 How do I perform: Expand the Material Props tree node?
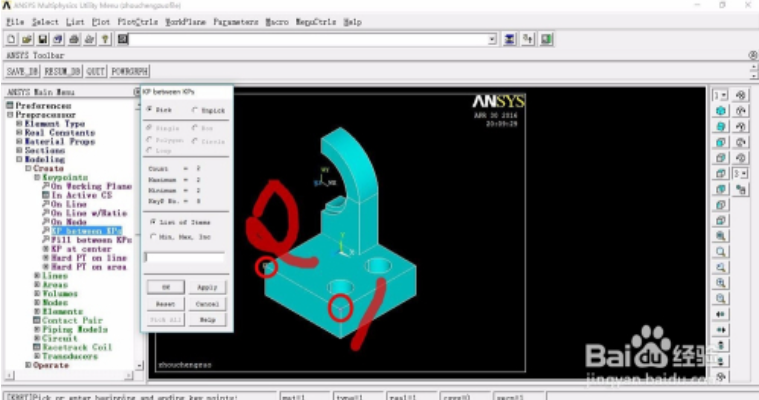19,141
